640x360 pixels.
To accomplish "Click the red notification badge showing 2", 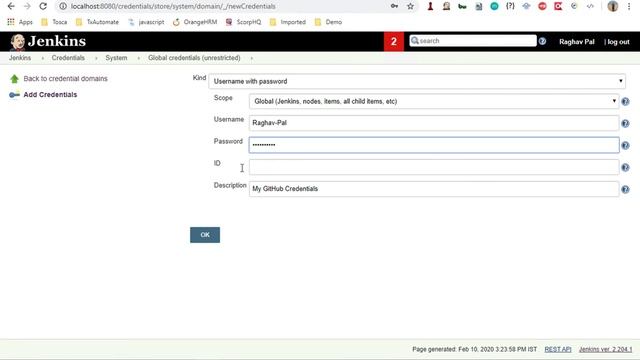I will pyautogui.click(x=393, y=41).
